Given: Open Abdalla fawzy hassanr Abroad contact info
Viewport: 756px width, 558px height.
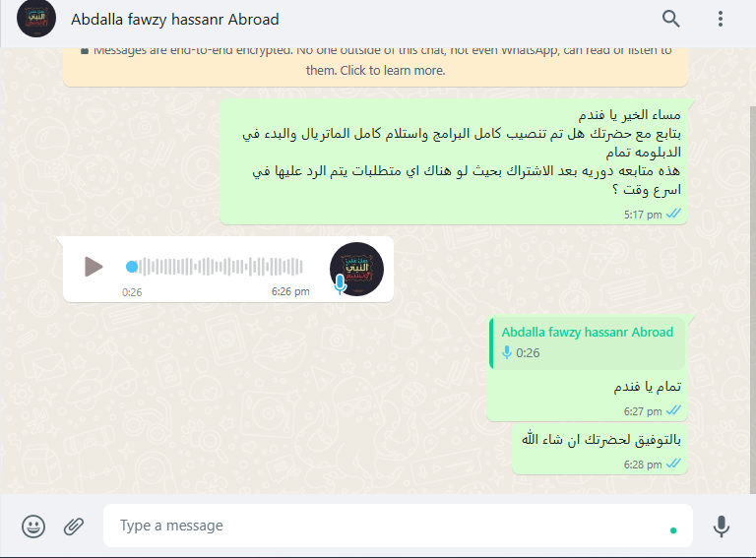Looking at the screenshot, I should [x=175, y=20].
